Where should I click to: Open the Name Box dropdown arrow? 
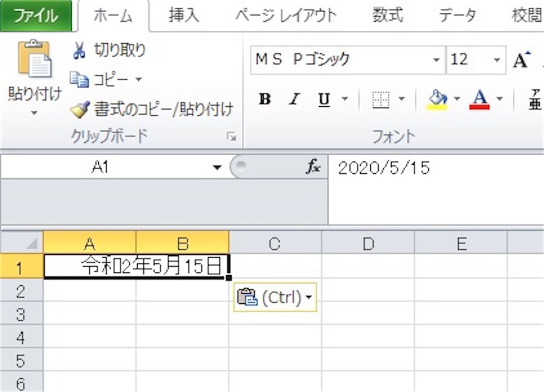[x=217, y=168]
